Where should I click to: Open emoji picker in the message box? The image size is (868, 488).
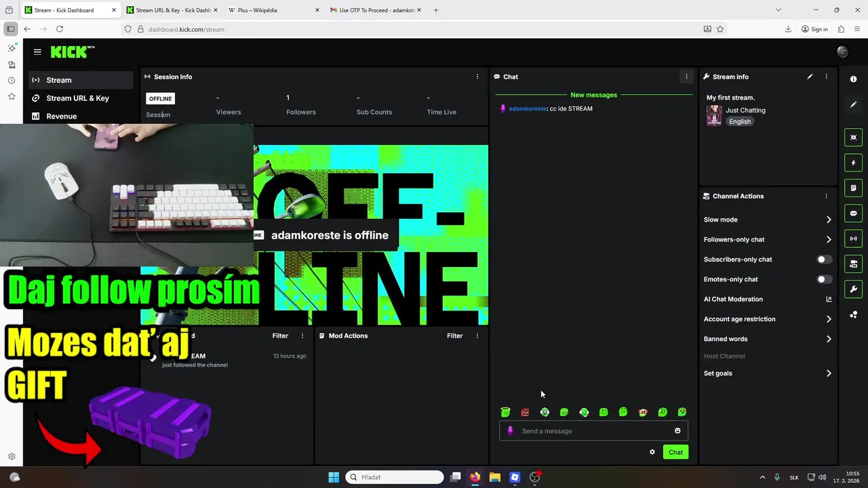point(677,431)
